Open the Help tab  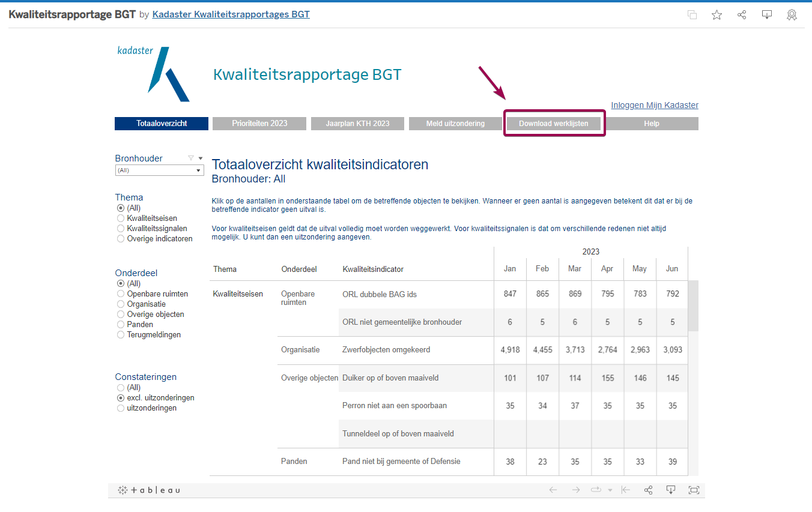coord(652,124)
